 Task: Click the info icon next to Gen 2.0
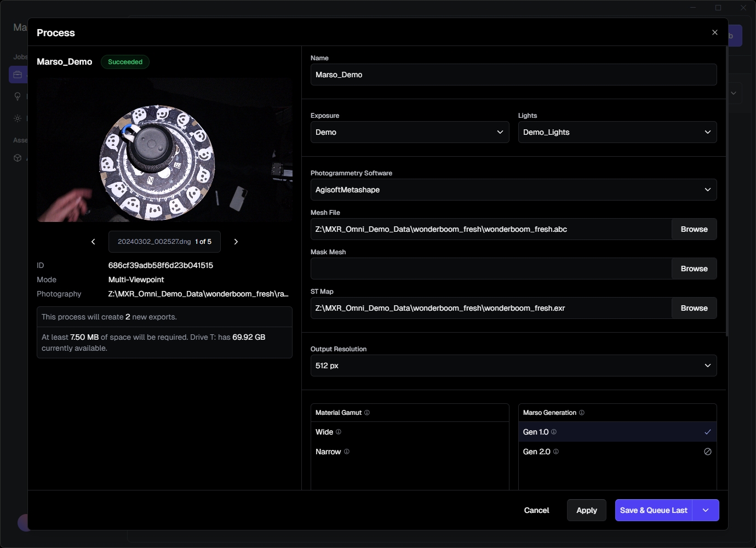pos(556,452)
